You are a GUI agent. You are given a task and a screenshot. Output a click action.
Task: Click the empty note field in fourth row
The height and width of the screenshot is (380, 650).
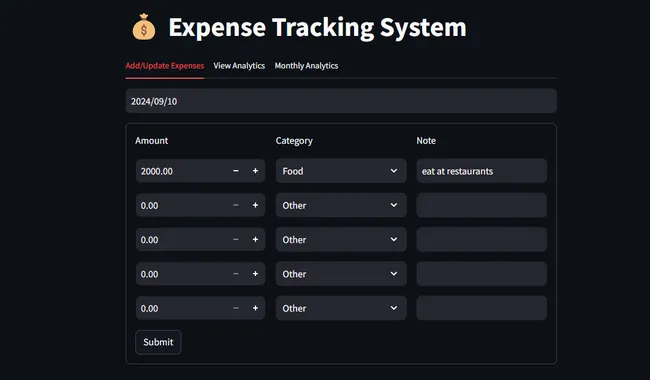point(482,274)
